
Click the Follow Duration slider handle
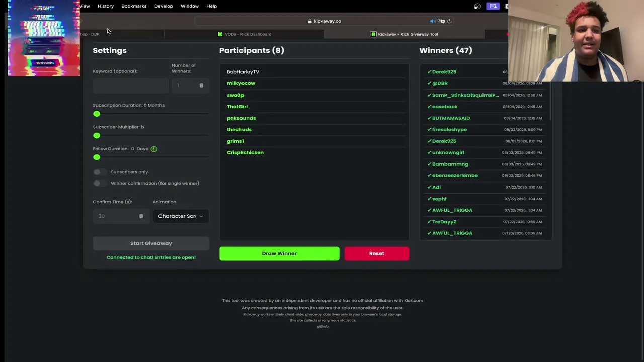(x=97, y=157)
